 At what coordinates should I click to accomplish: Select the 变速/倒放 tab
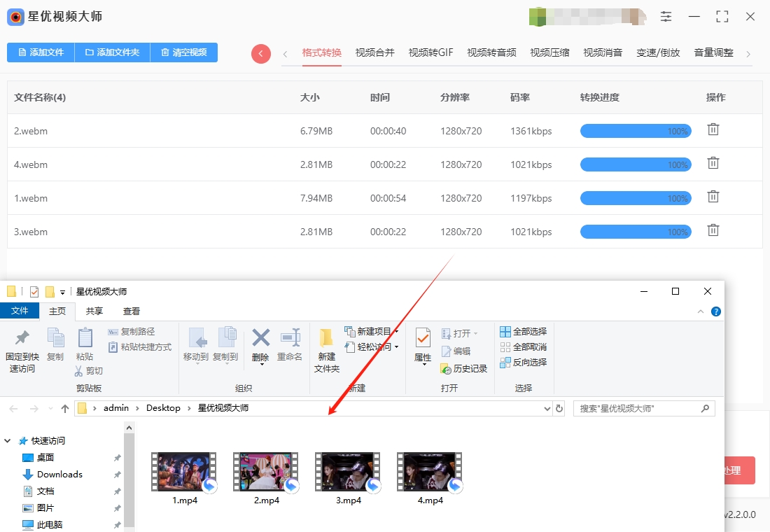point(658,52)
